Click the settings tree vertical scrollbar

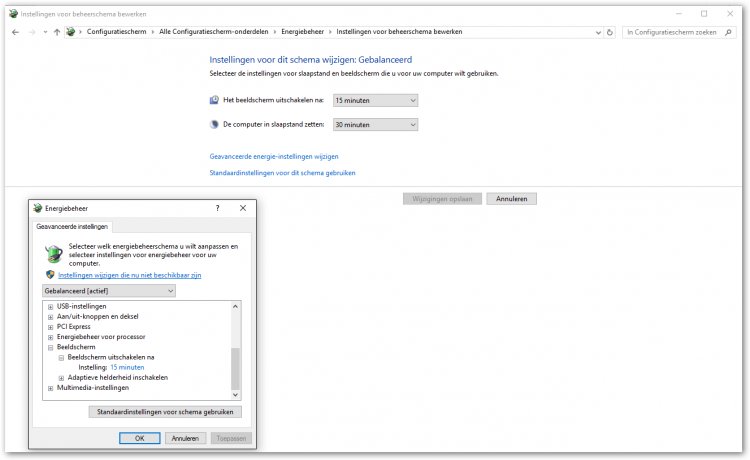236,368
